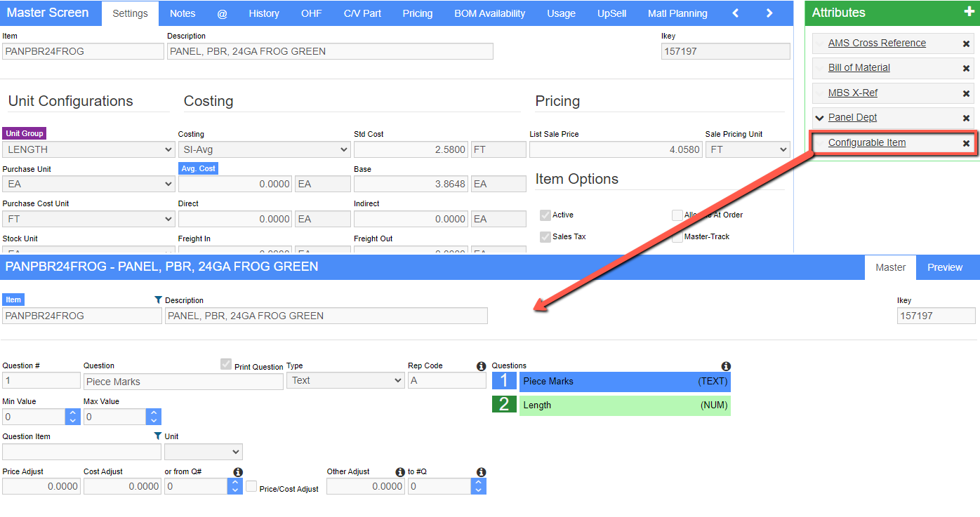Open the question Type dropdown
The image size is (980, 517).
pos(345,381)
